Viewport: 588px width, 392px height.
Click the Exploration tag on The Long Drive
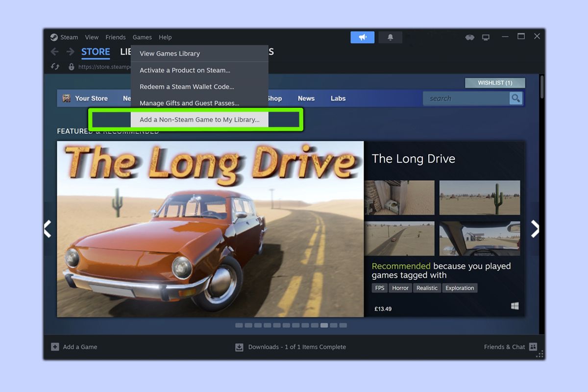coord(460,288)
